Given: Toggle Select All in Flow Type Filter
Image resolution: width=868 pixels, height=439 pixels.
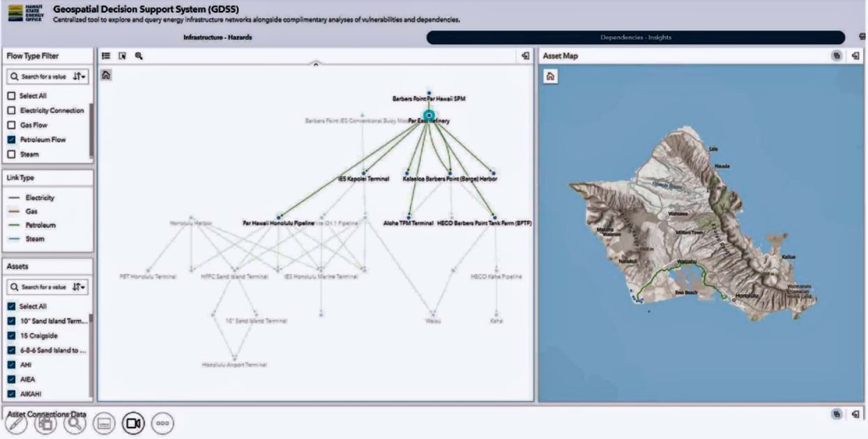Looking at the screenshot, I should tap(11, 96).
